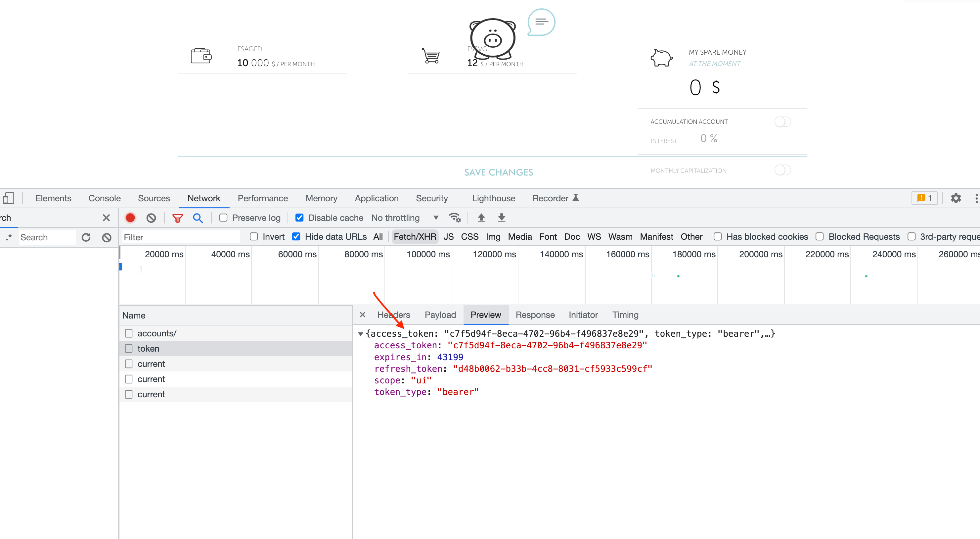The height and width of the screenshot is (539, 980).
Task: Toggle the DevTools dock side icon
Action: click(8, 198)
